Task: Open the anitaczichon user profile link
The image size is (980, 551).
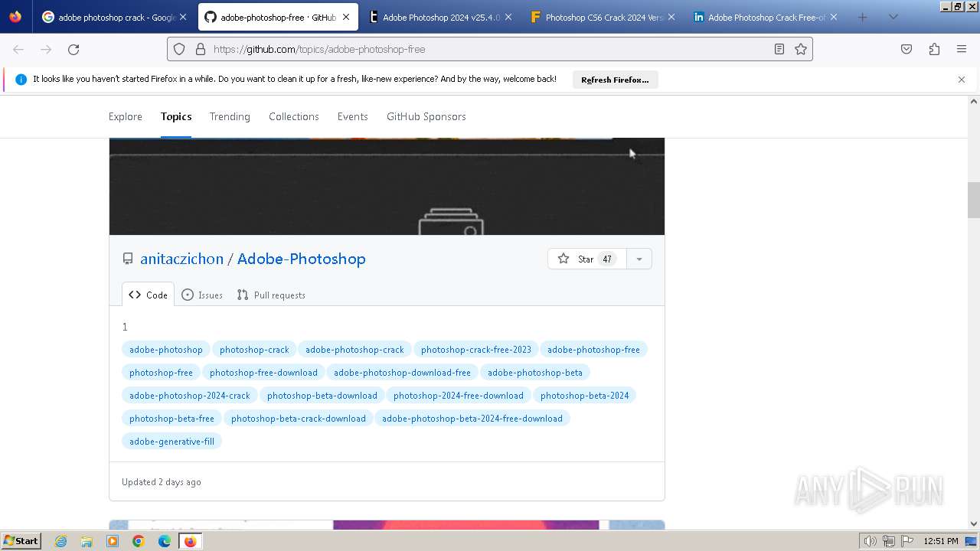Action: (x=181, y=259)
